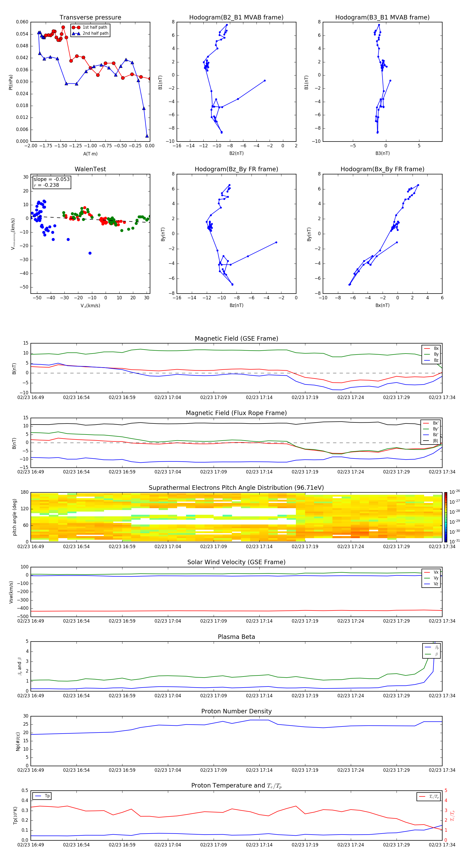This screenshot has height=868, width=473.
Task: Click the '|B|' legend entry in Flux Rope plot
Action: (431, 441)
